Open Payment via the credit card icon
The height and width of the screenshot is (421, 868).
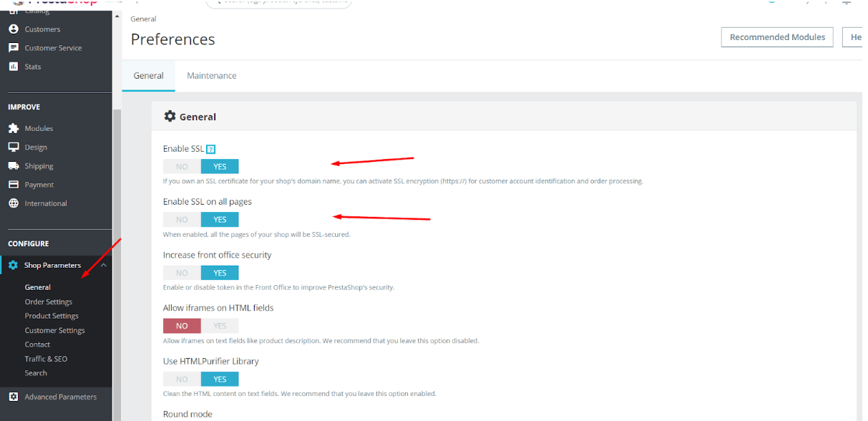tap(13, 184)
